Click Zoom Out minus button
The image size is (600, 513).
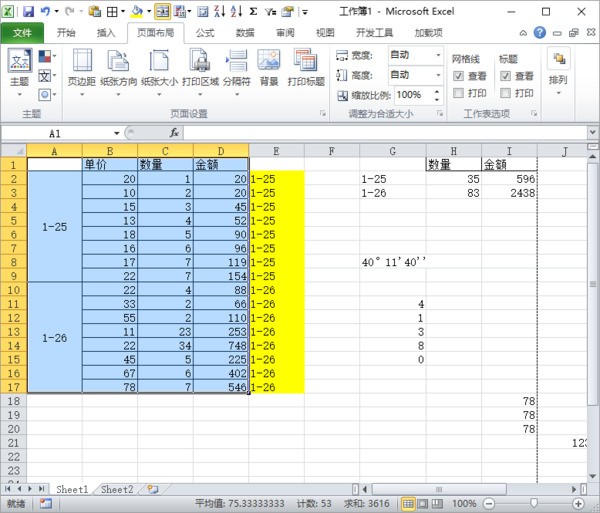pyautogui.click(x=489, y=503)
